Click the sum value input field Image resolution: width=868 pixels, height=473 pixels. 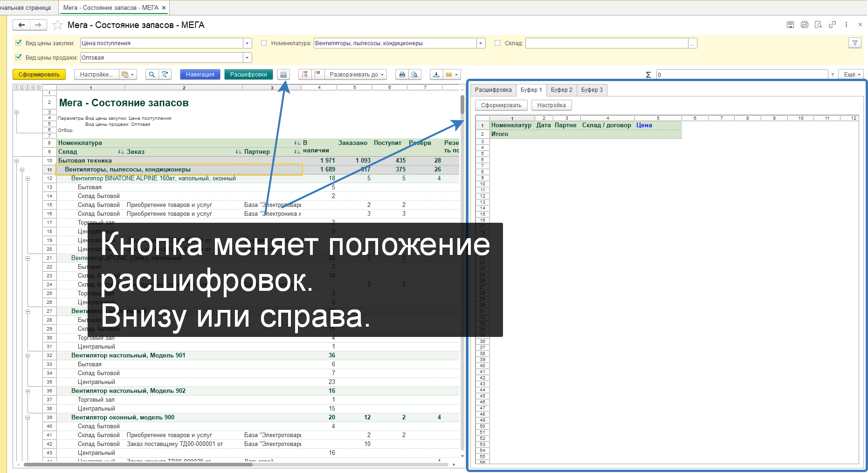[742, 75]
